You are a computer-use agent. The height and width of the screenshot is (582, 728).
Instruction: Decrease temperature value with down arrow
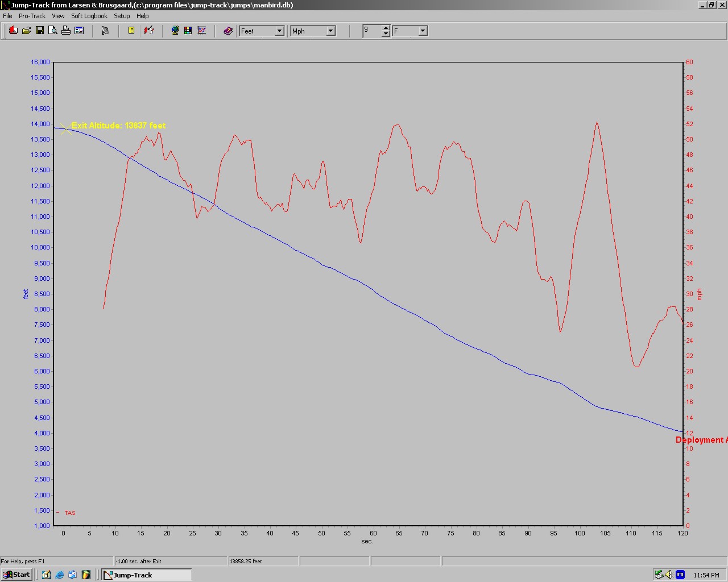386,34
